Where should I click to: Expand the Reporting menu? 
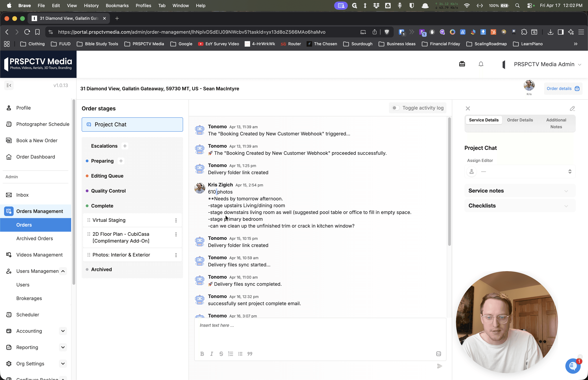click(x=63, y=347)
